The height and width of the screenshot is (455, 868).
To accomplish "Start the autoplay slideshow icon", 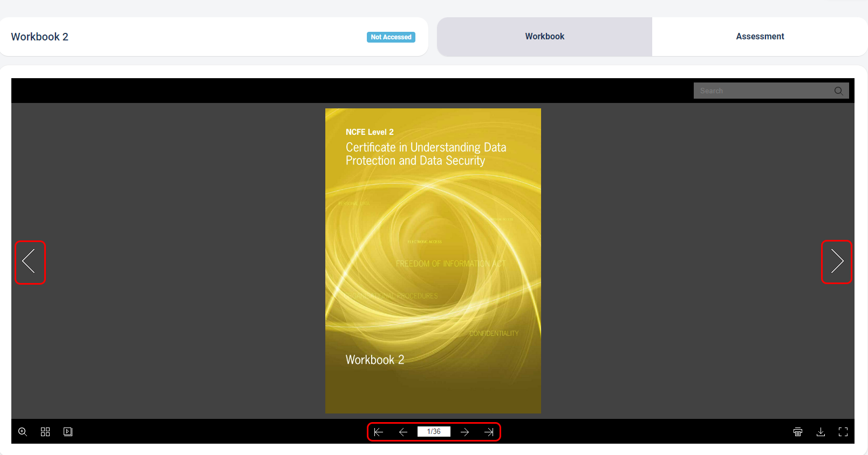I will 68,432.
